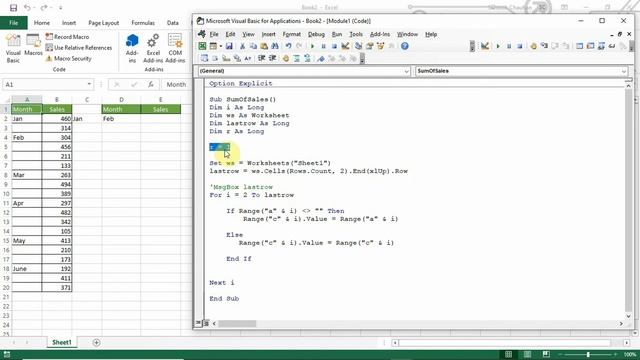Toggle Breakpoint hand icon in Debug toolbar
The height and width of the screenshot is (360, 640).
pyautogui.click(x=533, y=46)
